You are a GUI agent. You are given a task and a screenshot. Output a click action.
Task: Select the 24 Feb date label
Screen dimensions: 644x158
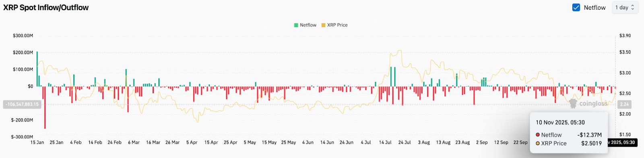114,142
